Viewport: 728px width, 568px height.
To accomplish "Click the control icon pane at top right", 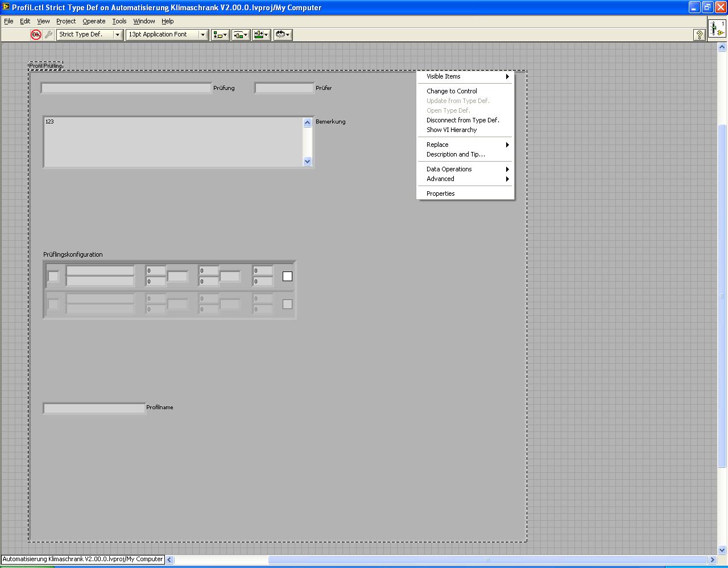I will coord(717,28).
